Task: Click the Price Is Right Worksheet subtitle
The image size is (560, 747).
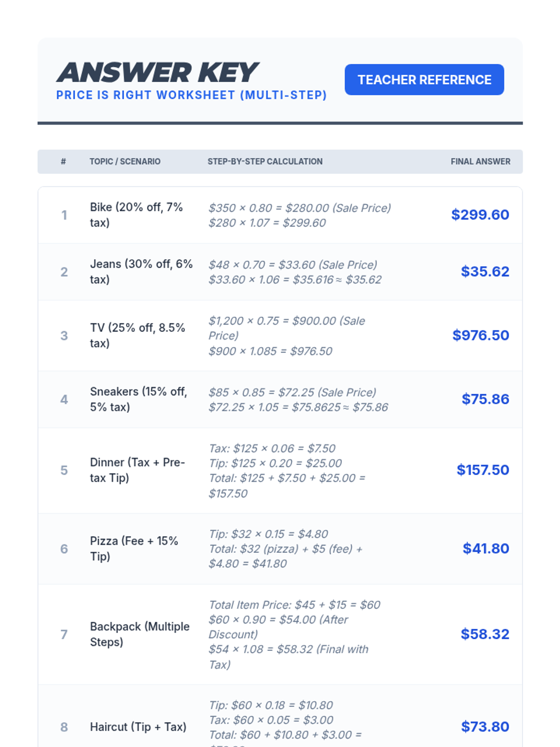Action: click(x=191, y=95)
